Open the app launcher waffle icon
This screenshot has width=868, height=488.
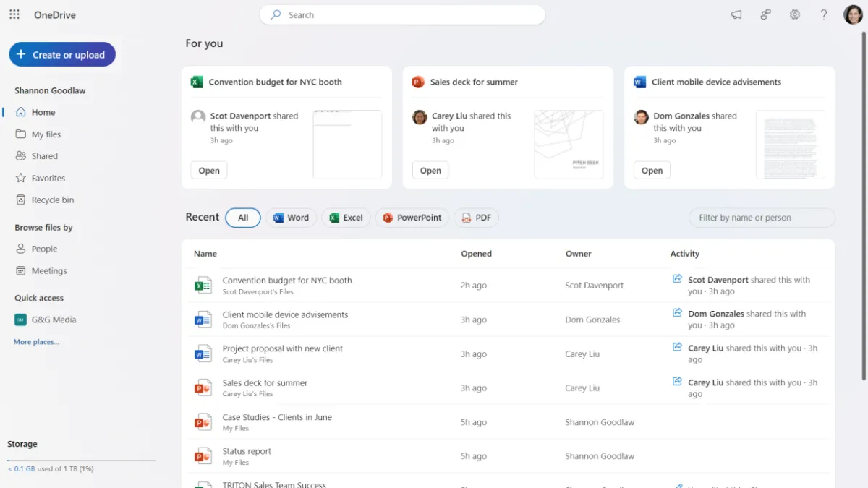(x=14, y=14)
